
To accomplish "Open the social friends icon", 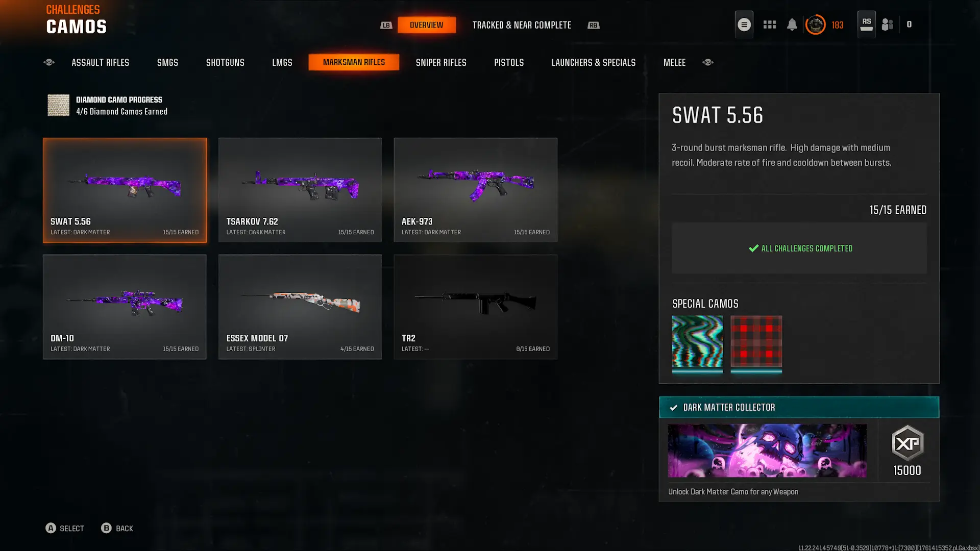I will pos(888,24).
